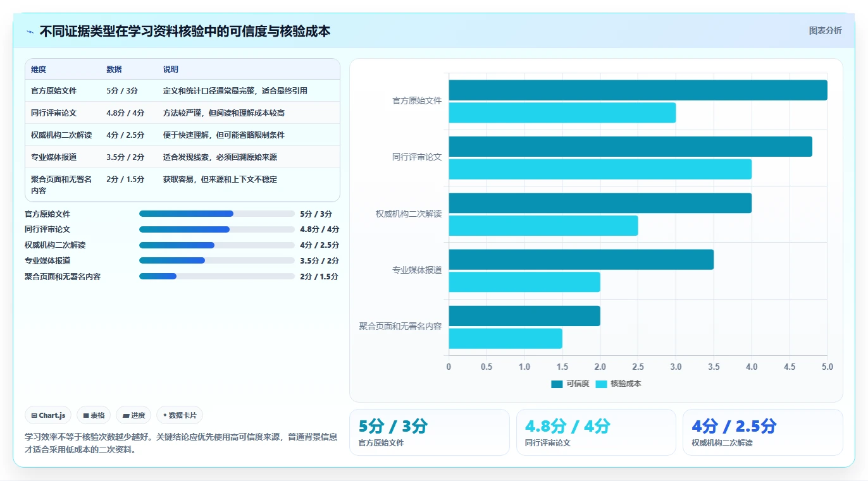Select the 权威机构二次解读 table row name
The height and width of the screenshot is (481, 868).
[x=61, y=135]
